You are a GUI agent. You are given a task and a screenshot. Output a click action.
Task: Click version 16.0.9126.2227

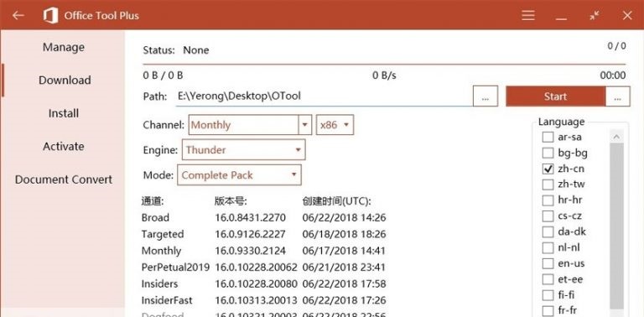(250, 235)
